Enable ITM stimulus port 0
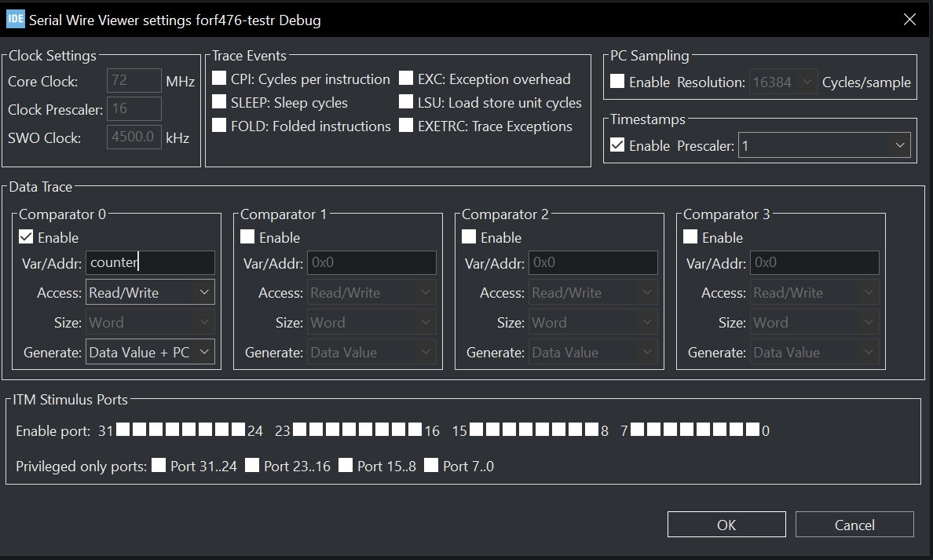 [752, 430]
